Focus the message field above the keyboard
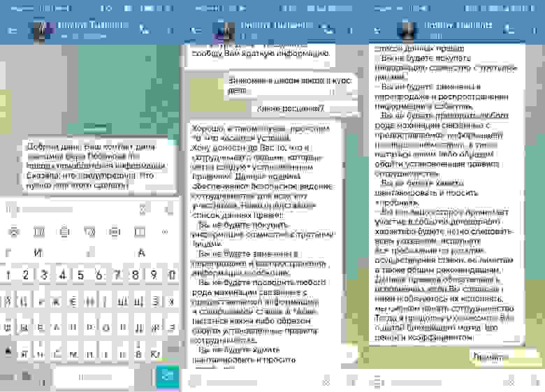The height and width of the screenshot is (392, 545). (x=78, y=210)
